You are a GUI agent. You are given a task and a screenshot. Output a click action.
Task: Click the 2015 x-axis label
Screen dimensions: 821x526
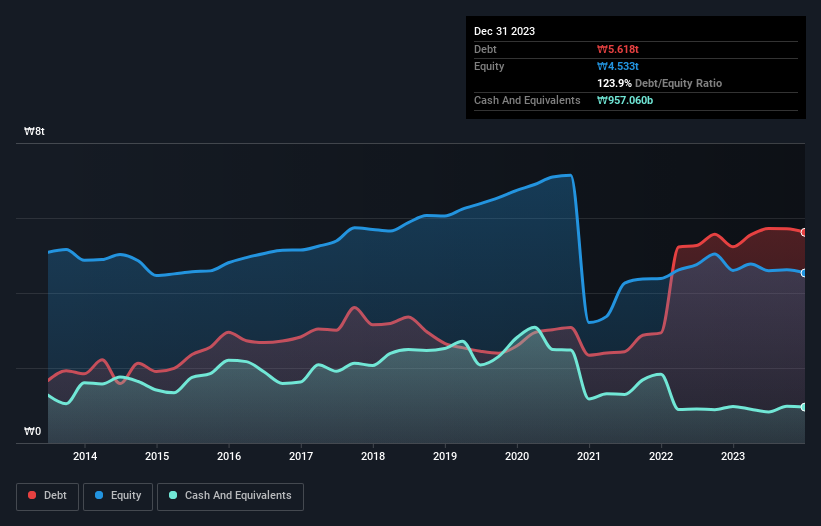[157, 456]
